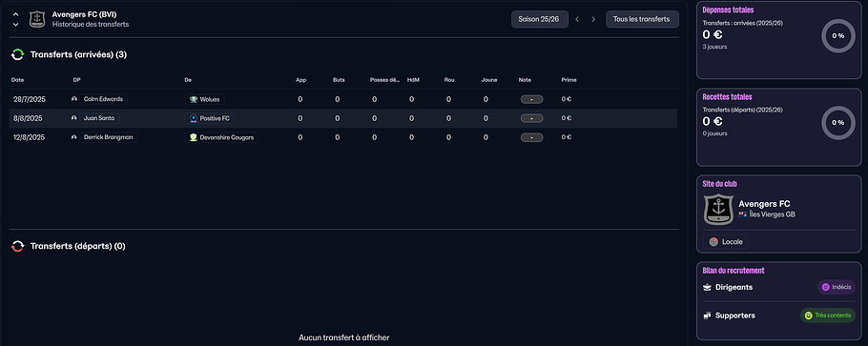Sort by the HdM column header

(413, 80)
